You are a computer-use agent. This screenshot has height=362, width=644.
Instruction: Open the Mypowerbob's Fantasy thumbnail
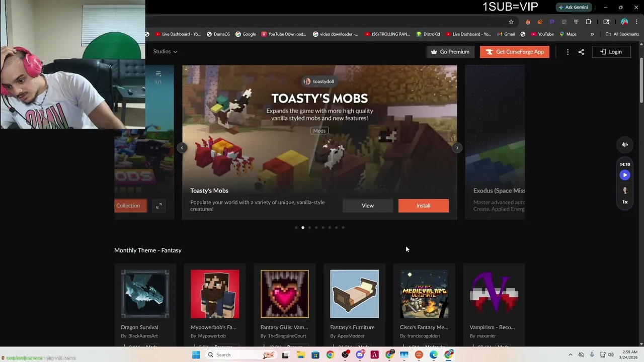pos(215,294)
